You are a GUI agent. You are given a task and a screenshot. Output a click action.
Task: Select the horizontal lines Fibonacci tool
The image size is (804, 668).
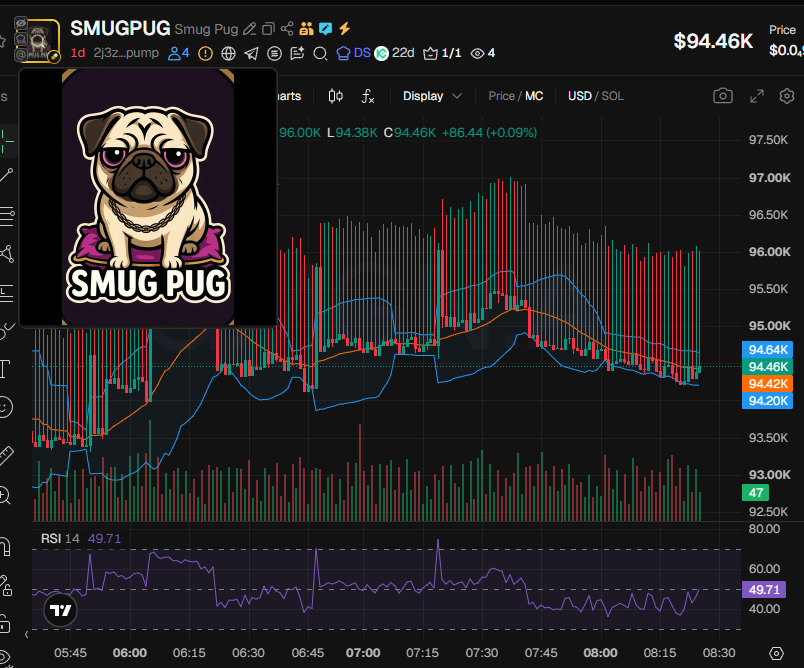point(7,216)
